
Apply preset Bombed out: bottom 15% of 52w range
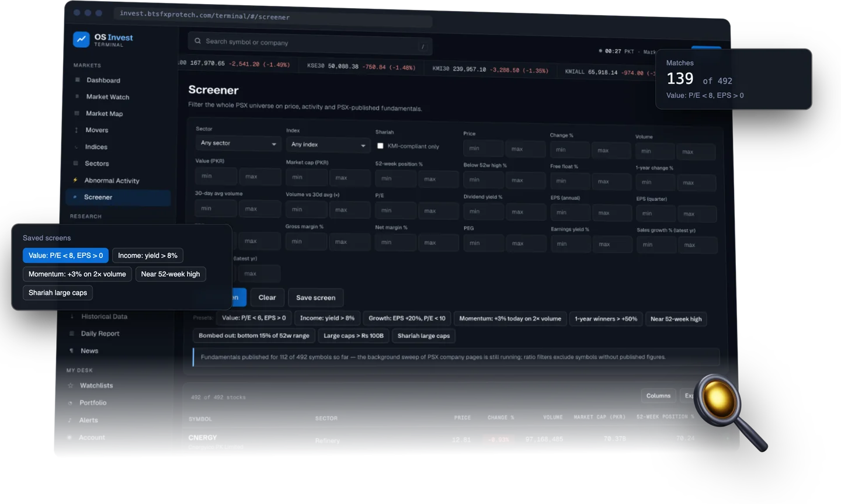tap(253, 336)
